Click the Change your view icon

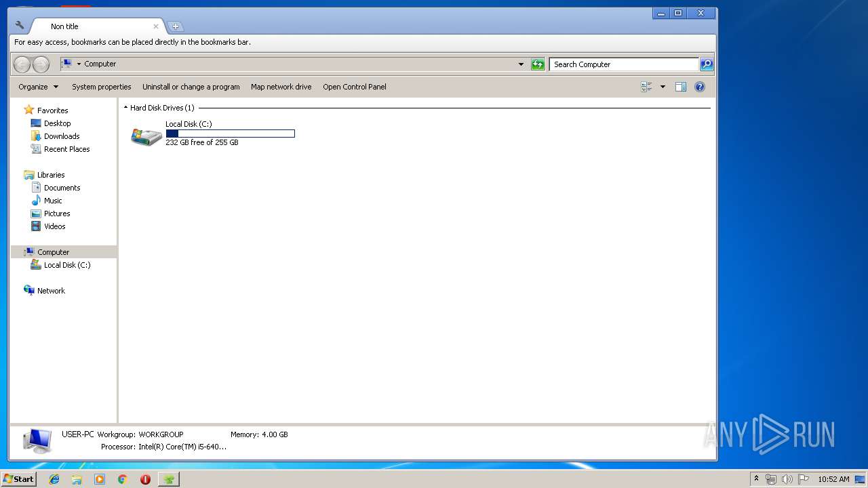point(646,87)
